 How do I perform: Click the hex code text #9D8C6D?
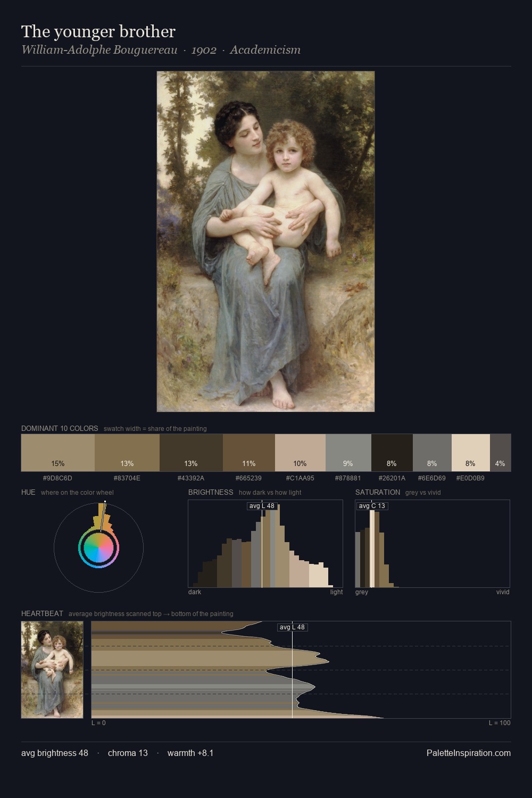[x=57, y=478]
